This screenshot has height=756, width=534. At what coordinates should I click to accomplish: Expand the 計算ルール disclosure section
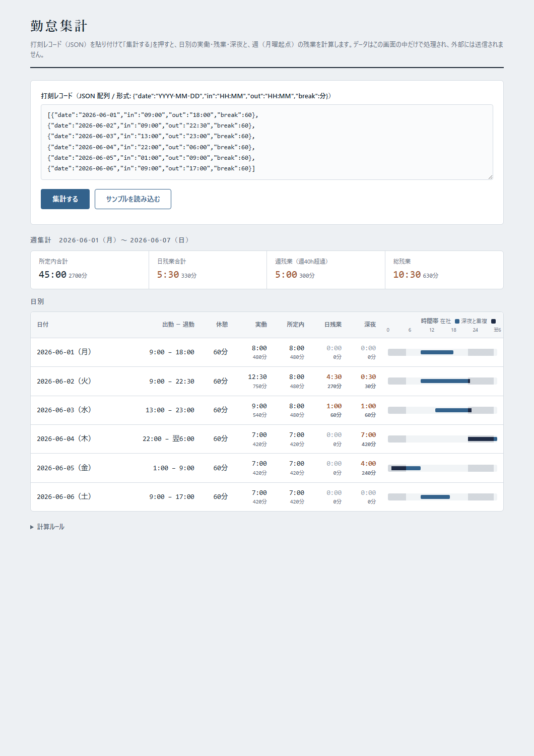pos(47,527)
